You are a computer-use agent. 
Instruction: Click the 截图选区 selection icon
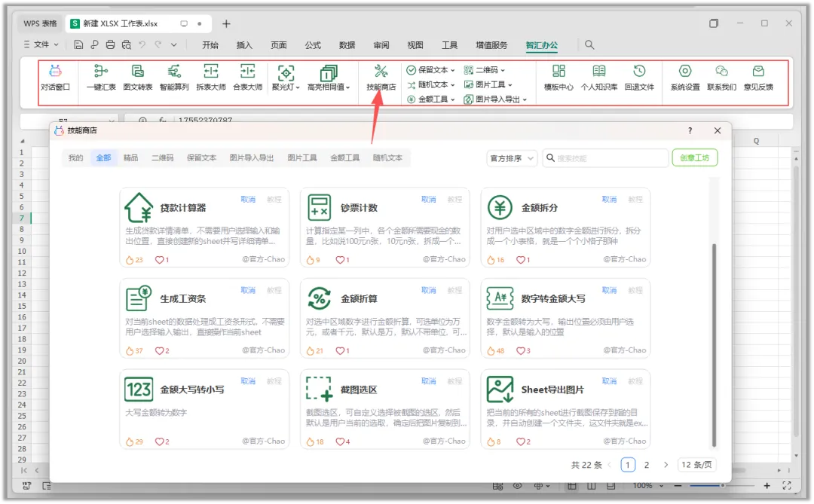pyautogui.click(x=319, y=389)
